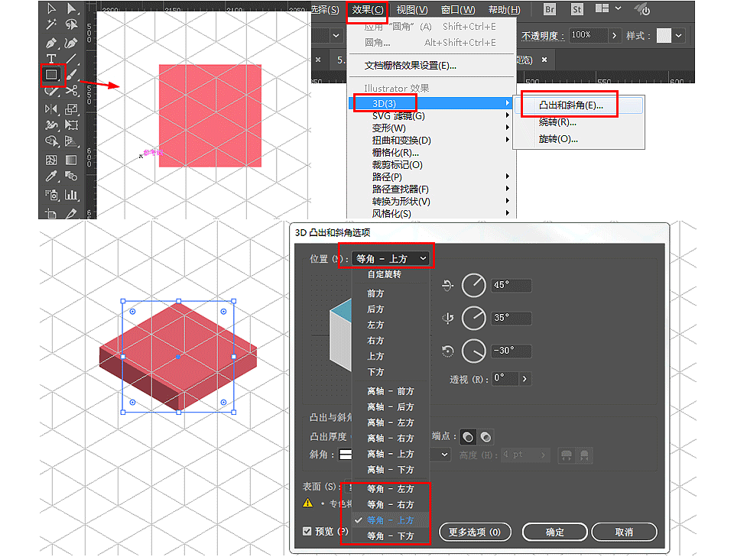Screen dimensions: 734x560
Task: Expand the 扭曲和变换(D) submenu
Action: point(431,140)
